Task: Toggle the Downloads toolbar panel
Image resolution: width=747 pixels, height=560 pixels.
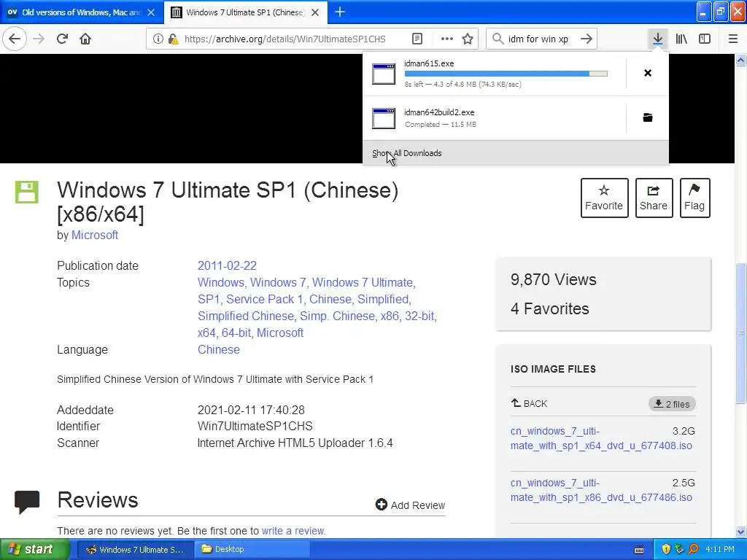Action: [x=657, y=39]
